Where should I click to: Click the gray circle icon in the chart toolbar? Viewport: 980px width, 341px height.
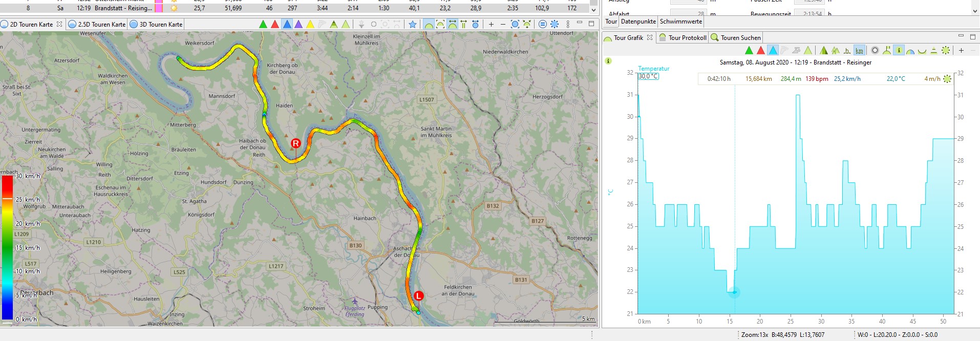point(875,50)
